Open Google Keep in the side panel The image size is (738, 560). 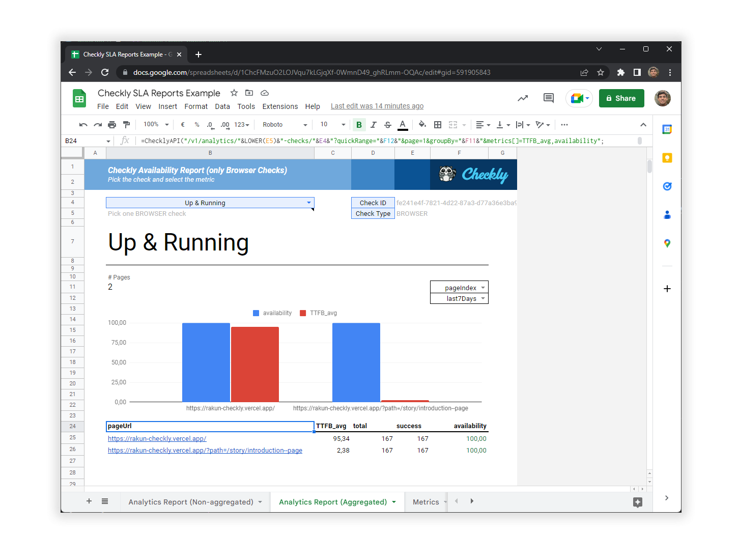pyautogui.click(x=667, y=158)
